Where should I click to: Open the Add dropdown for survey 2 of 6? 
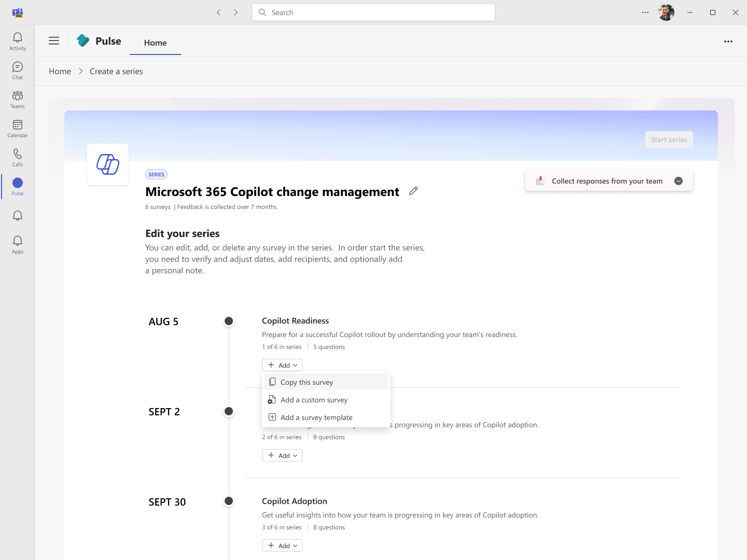point(282,455)
